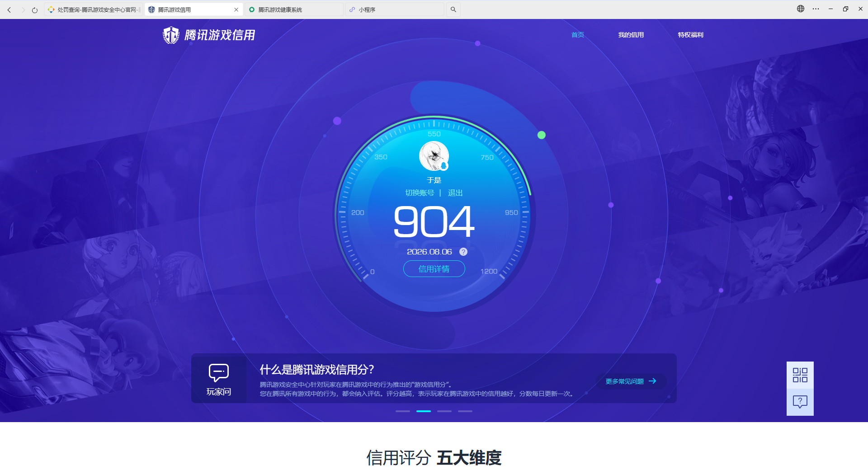Open the help feedback question icon
Viewport: 868px width, 470px height.
coord(800,402)
